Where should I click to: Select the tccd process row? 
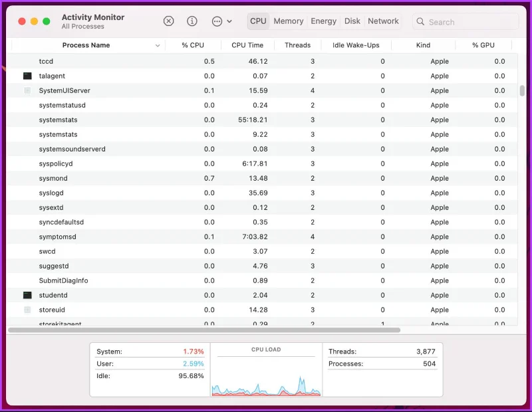262,61
